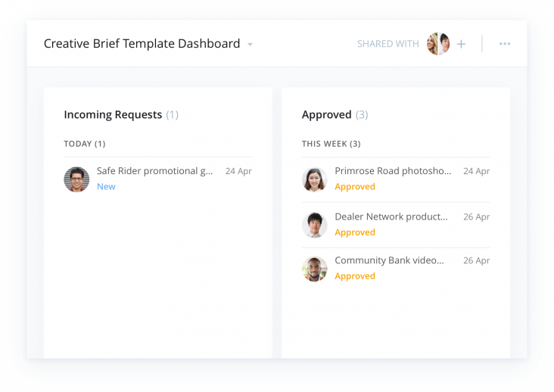Image resolution: width=554 pixels, height=392 pixels.
Task: Collapse the TODAY (1) group
Action: click(x=85, y=144)
